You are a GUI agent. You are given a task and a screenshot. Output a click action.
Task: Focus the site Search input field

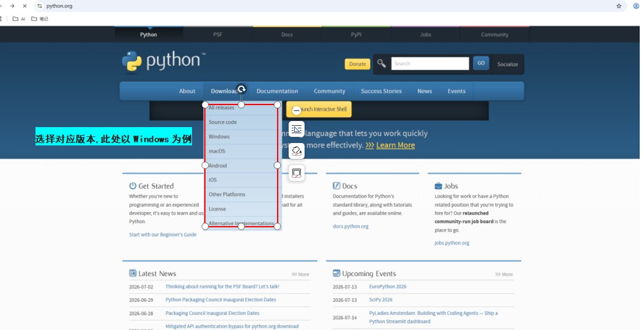(430, 64)
